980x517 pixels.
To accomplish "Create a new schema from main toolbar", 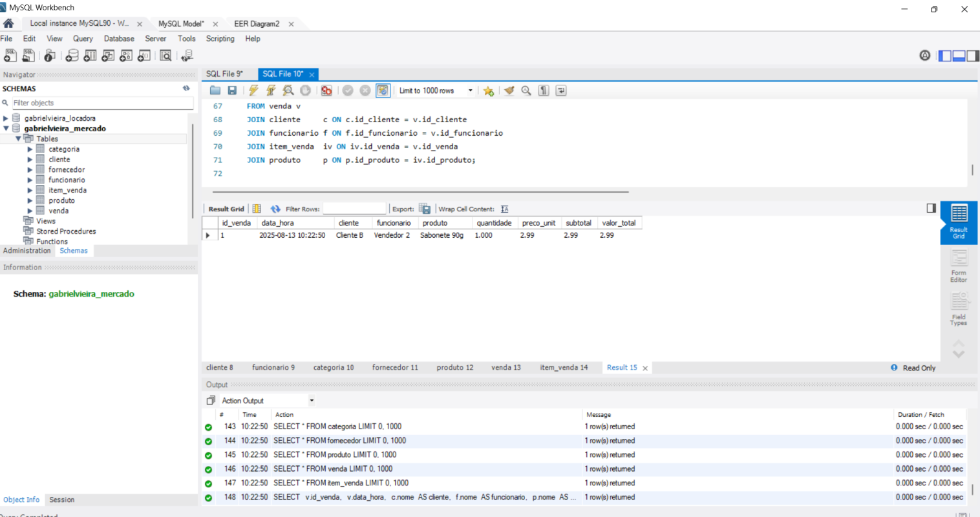I will 72,56.
